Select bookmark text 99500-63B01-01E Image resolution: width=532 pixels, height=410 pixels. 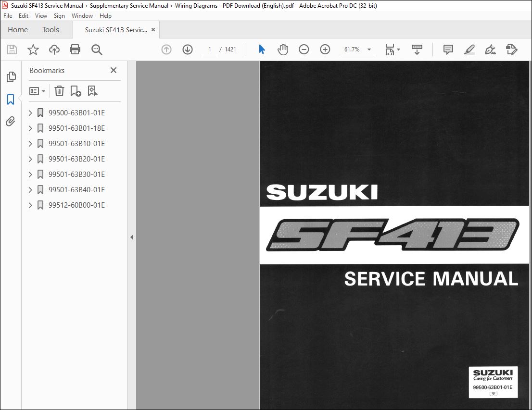tap(76, 113)
